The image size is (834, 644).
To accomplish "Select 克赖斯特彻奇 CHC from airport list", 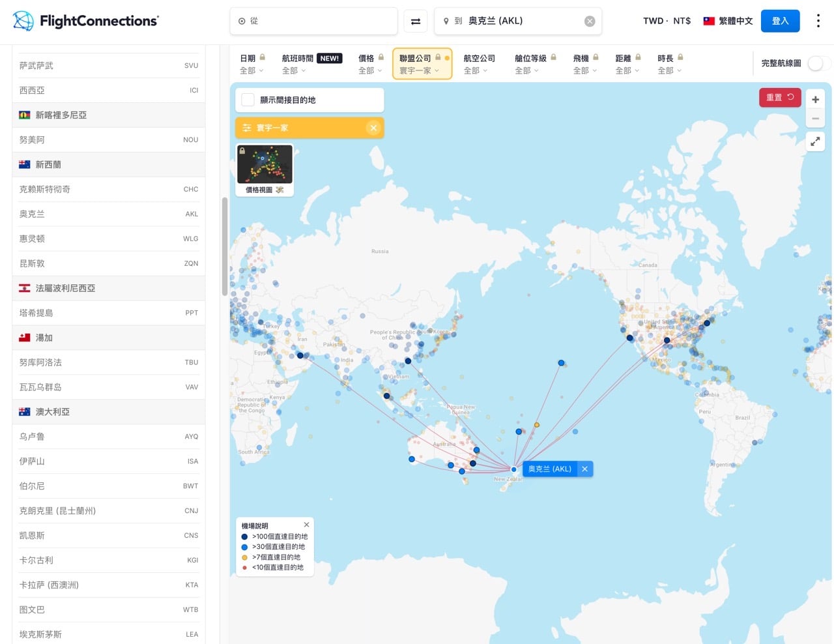I will [x=109, y=189].
